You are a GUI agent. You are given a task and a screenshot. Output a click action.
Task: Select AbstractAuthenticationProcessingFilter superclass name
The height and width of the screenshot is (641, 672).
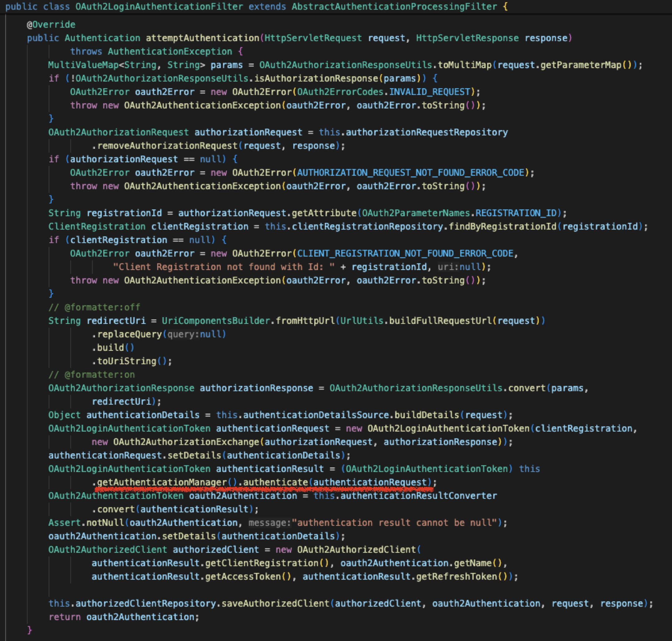(394, 7)
